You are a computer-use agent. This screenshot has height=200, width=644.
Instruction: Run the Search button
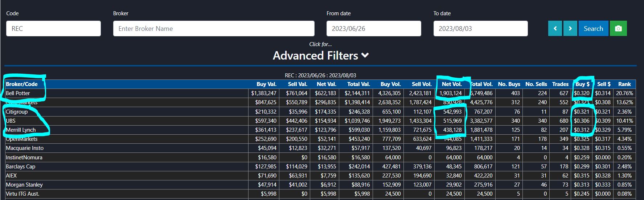coord(593,28)
